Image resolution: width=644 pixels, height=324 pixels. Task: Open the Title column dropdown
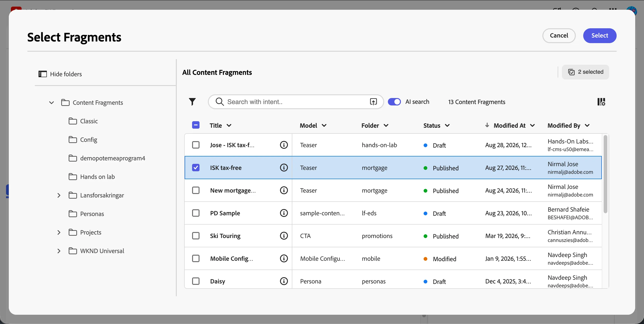(229, 125)
